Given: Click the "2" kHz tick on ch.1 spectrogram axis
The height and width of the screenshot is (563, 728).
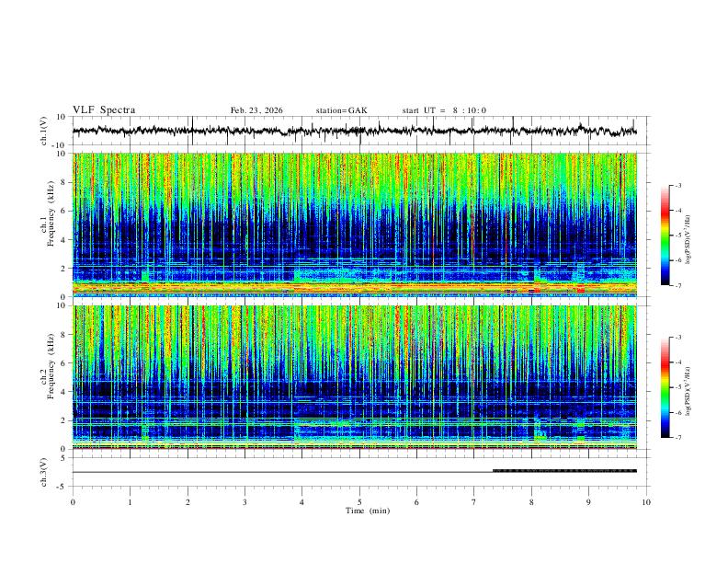Looking at the screenshot, I should tap(63, 269).
